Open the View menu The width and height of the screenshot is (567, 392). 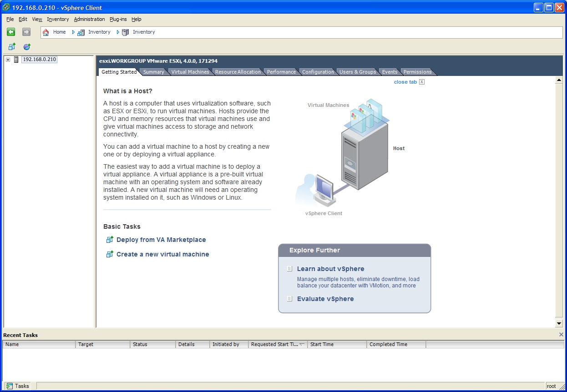pos(37,19)
